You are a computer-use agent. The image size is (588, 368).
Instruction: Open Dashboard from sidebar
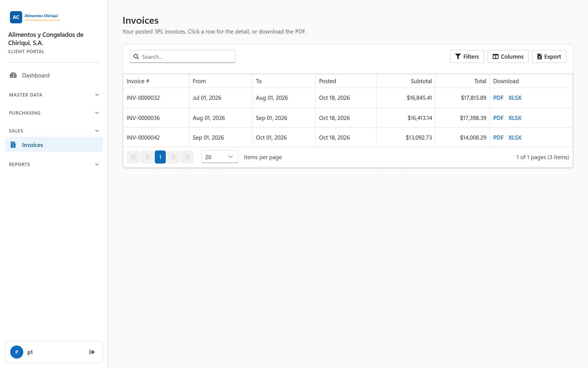click(x=54, y=75)
